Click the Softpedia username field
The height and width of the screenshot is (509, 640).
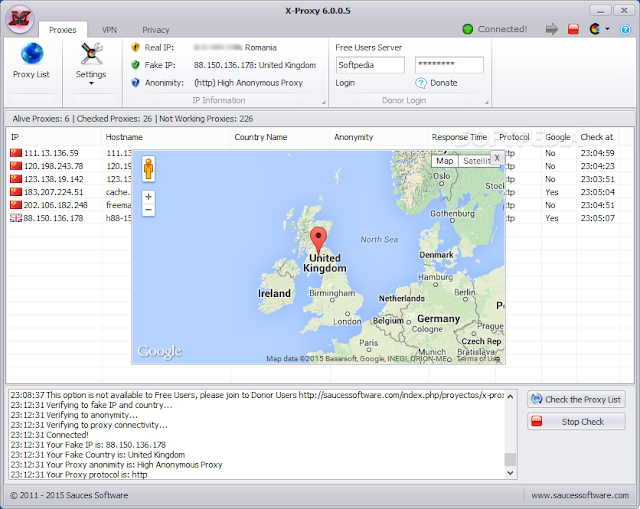tap(370, 65)
